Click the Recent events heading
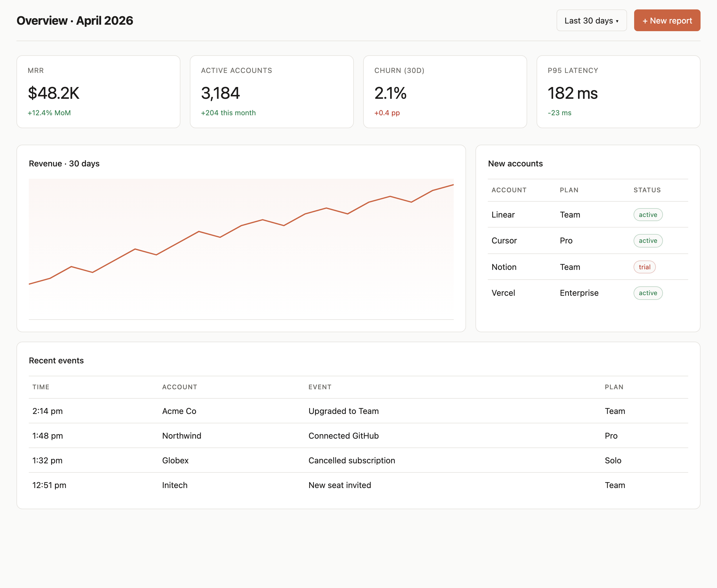 [x=56, y=361]
